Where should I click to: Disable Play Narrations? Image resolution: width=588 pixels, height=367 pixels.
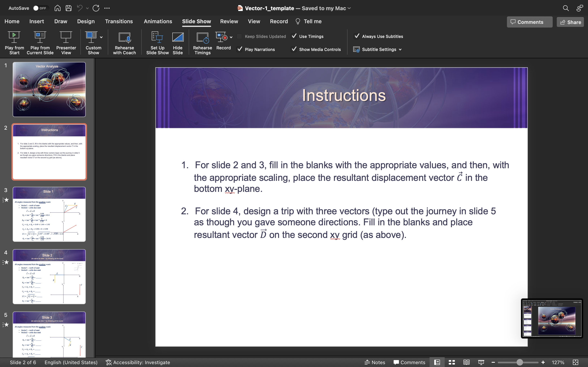pyautogui.click(x=239, y=49)
